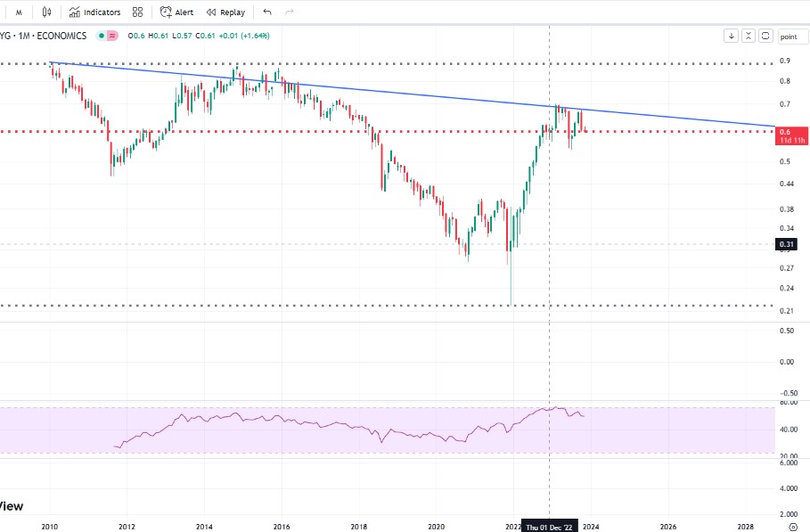Click the 2016 label on the time axis
810x532 pixels.
[282, 527]
